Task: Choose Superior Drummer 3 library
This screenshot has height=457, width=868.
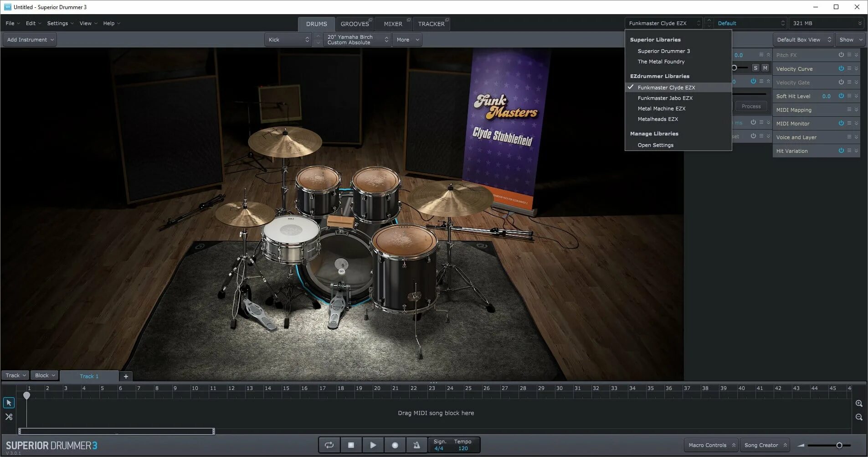Action: (678, 51)
